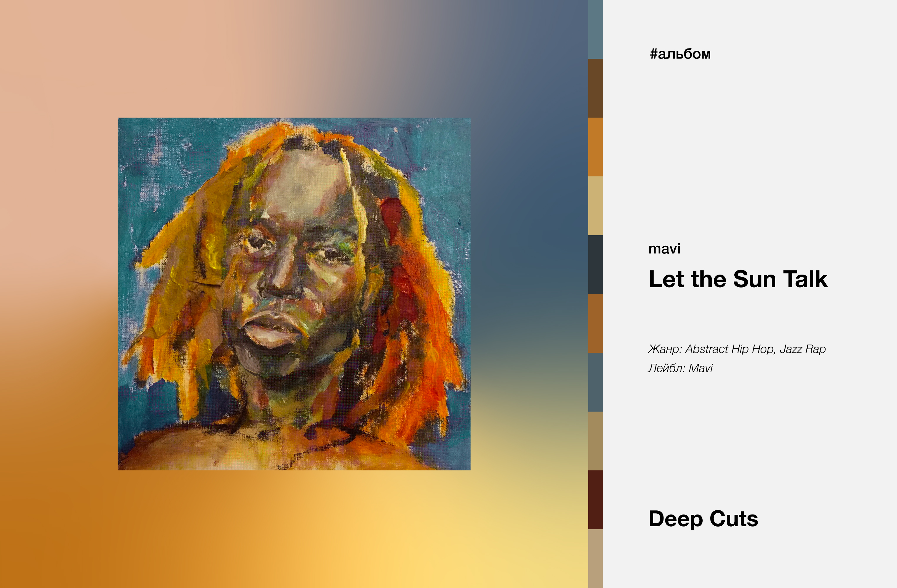Open the Let the Sun Talk title
Viewport: 897px width, 588px height.
[738, 279]
